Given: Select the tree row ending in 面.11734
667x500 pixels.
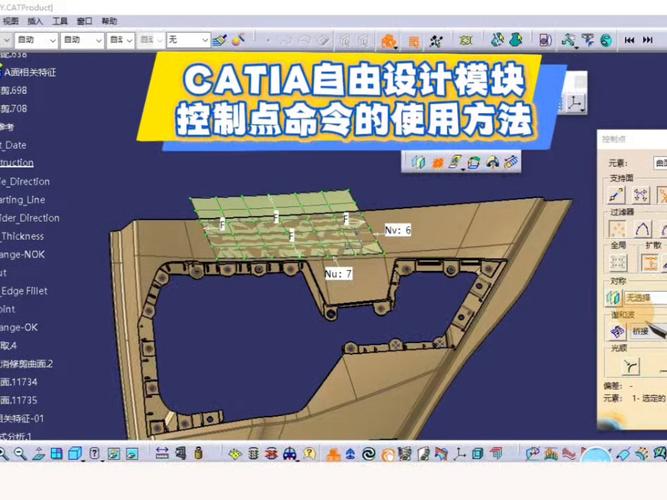Looking at the screenshot, I should 19,382.
